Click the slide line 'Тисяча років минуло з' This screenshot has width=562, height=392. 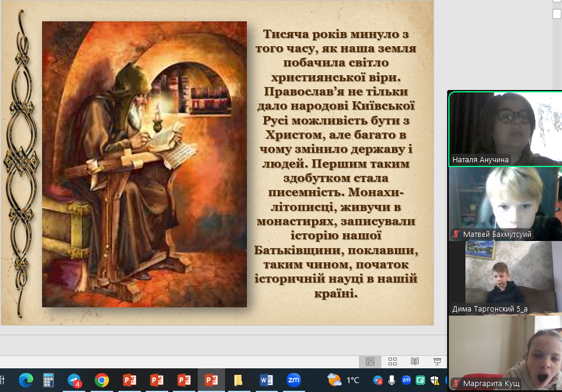coord(336,34)
